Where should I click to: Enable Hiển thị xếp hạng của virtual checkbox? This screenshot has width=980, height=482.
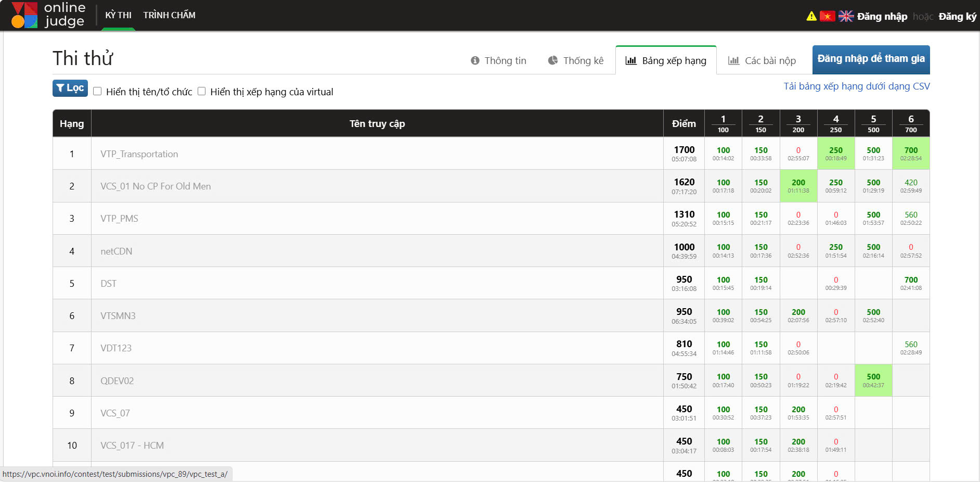click(x=201, y=91)
